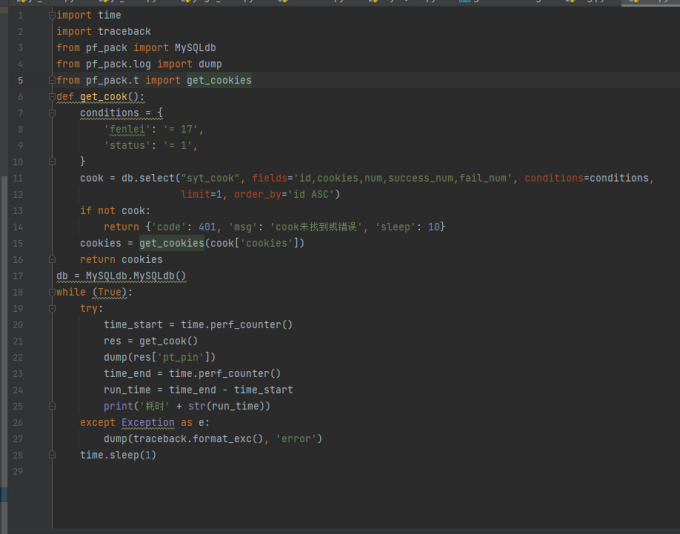Click 'limit' parameter on line 12
680x534 pixels.
196,194
